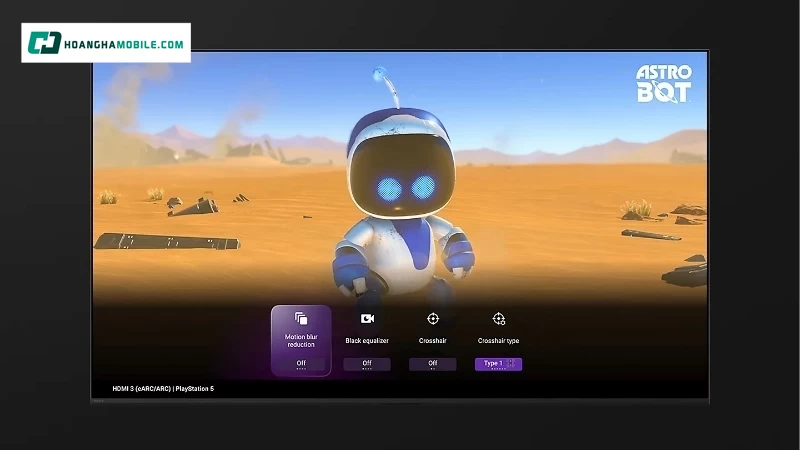
Task: Toggle the Black equalizer Off setting
Action: [x=367, y=364]
